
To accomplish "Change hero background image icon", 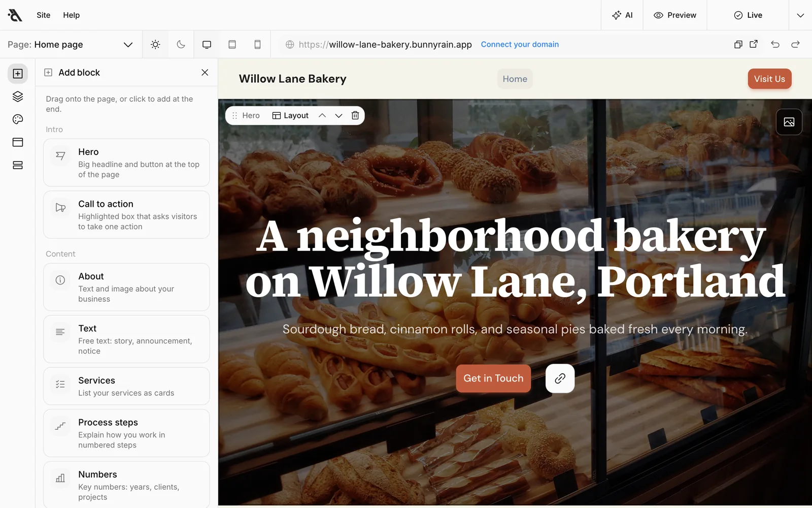I will click(789, 122).
